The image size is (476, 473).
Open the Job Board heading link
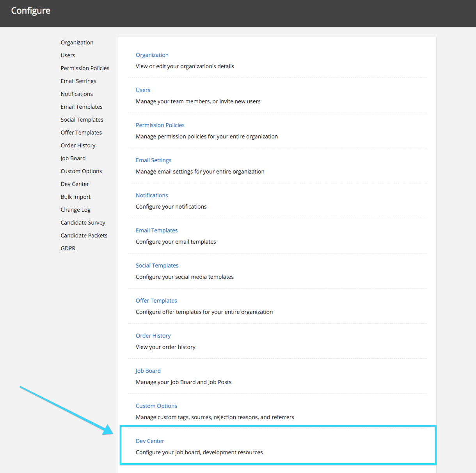(148, 371)
